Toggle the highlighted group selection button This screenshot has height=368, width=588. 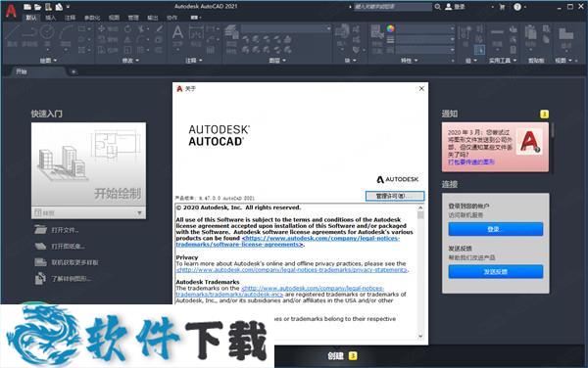tap(479, 49)
